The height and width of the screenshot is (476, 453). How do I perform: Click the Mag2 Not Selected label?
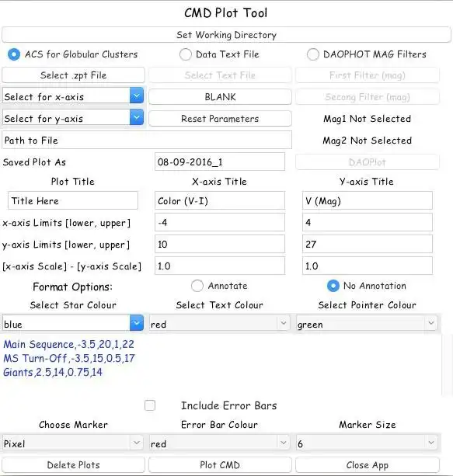click(x=367, y=141)
